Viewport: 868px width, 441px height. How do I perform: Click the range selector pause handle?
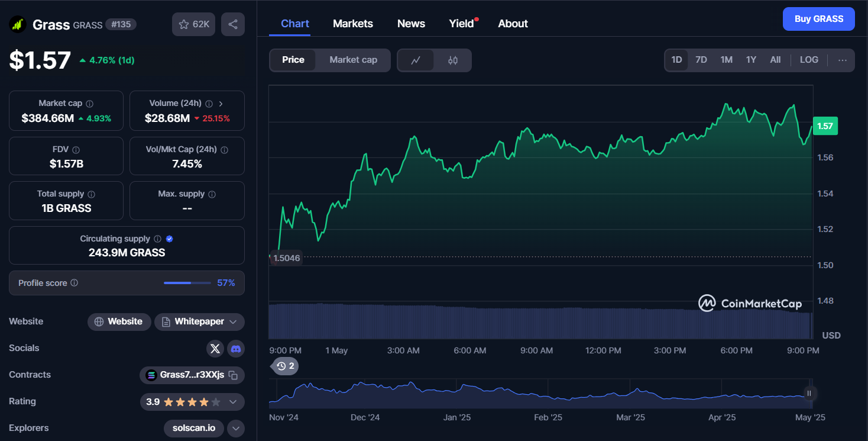[809, 393]
